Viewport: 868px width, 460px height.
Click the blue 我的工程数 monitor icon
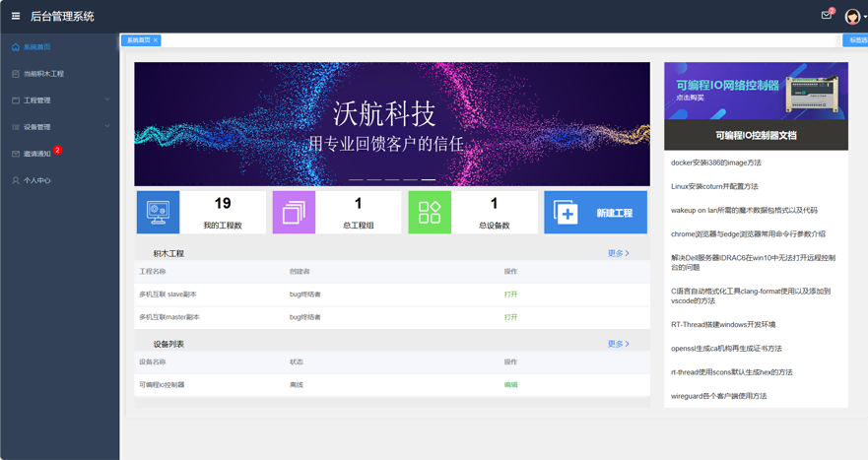[158, 213]
